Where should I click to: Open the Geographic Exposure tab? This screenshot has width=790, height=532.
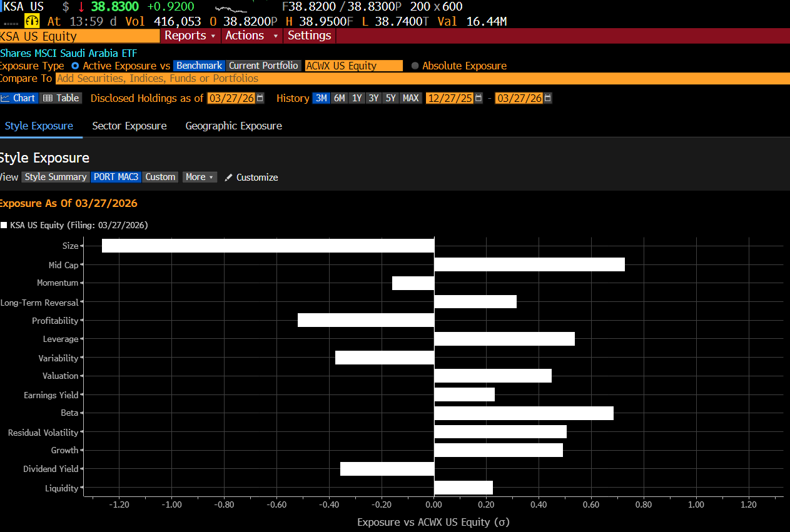(x=233, y=126)
